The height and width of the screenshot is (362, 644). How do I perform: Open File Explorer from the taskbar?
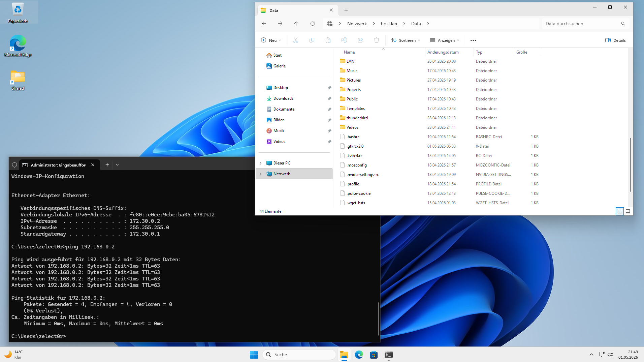[344, 355]
